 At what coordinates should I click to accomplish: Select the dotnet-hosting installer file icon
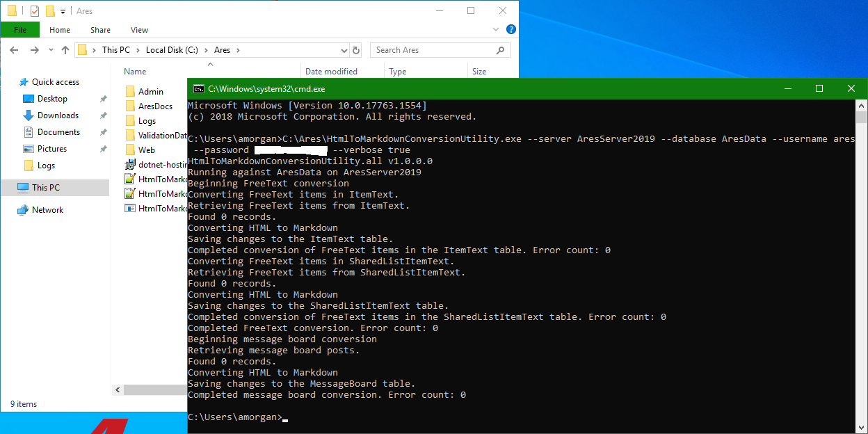(x=129, y=165)
